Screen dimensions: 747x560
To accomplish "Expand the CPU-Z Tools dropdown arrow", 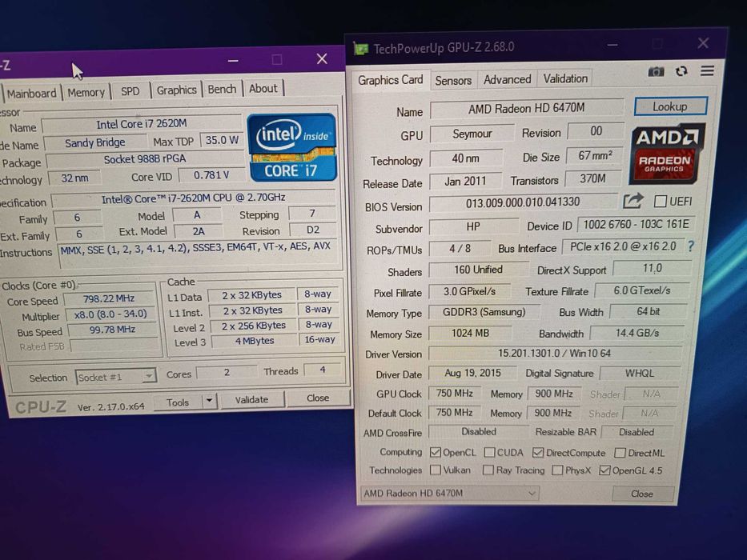I will coord(209,401).
